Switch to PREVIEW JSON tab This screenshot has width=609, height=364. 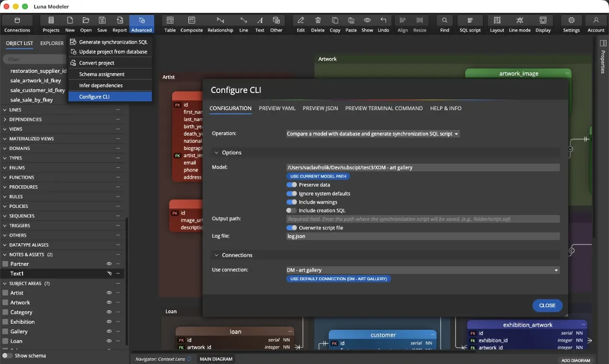320,108
